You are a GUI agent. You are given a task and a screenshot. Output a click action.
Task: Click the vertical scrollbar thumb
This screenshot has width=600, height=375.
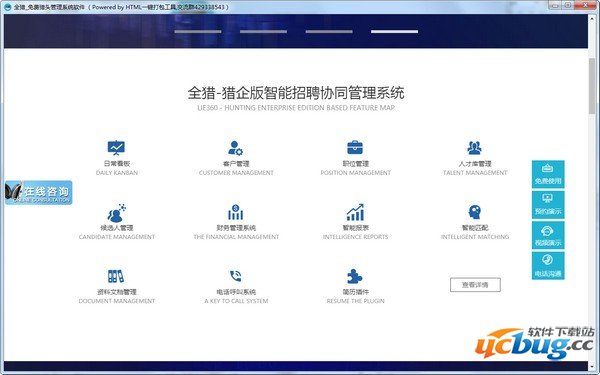[592, 86]
